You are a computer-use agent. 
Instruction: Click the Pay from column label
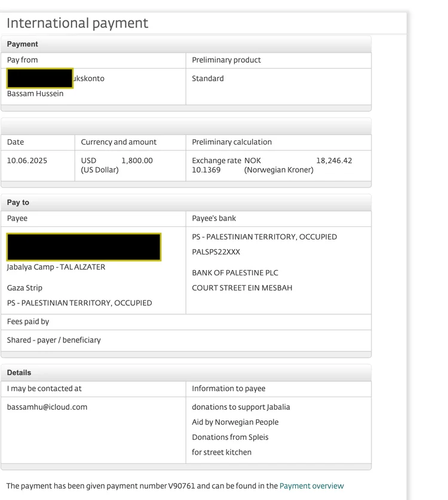22,60
